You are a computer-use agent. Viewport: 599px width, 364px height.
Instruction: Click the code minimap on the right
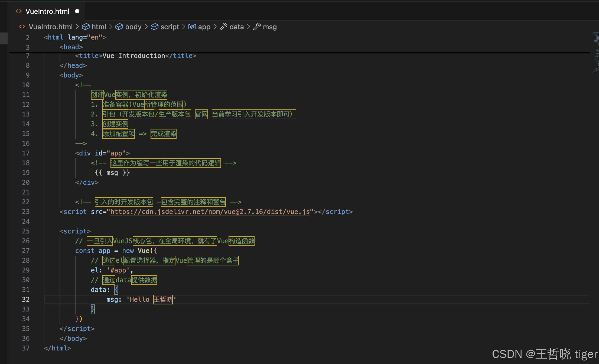pyautogui.click(x=595, y=52)
